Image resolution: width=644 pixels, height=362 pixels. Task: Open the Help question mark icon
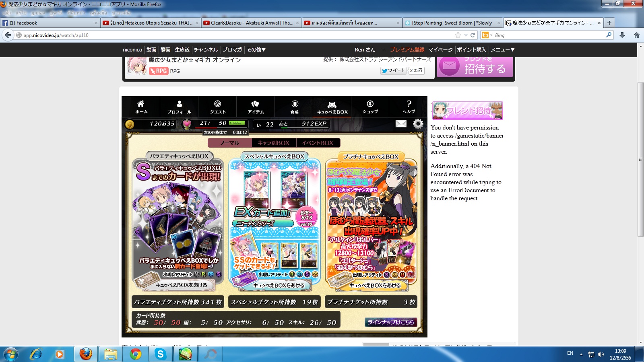(409, 107)
